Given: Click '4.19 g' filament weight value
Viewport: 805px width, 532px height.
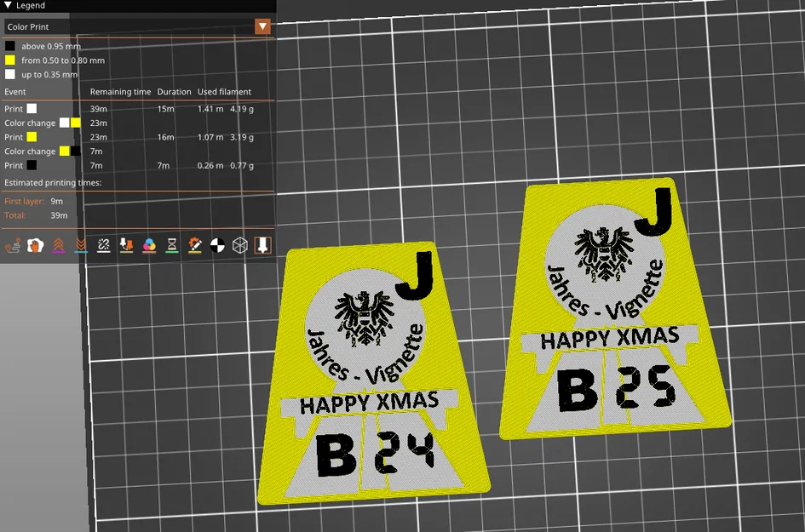Looking at the screenshot, I should 242,109.
